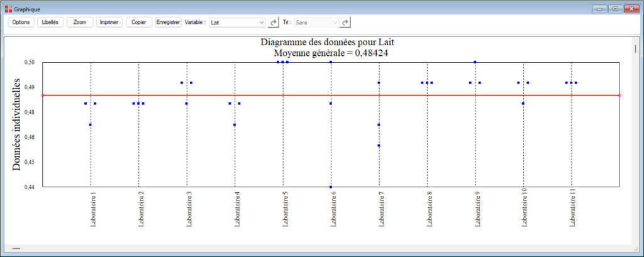
Task: Save the chart with Enregistrer
Action: tap(169, 23)
